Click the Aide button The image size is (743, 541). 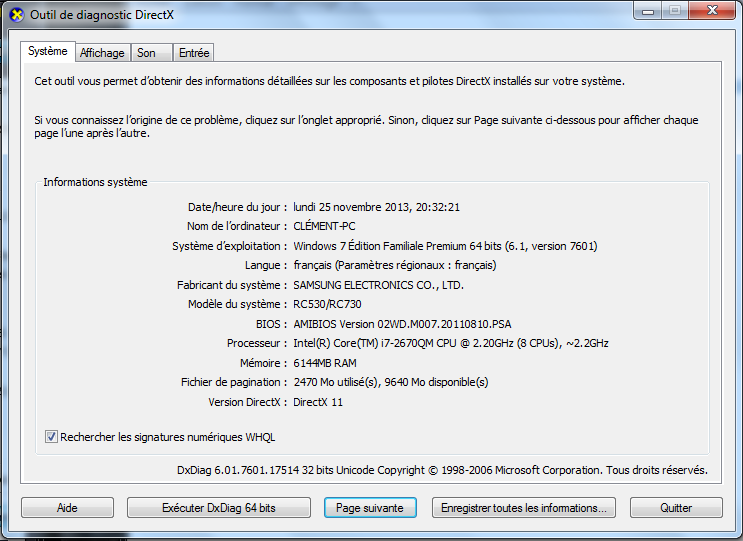point(67,508)
